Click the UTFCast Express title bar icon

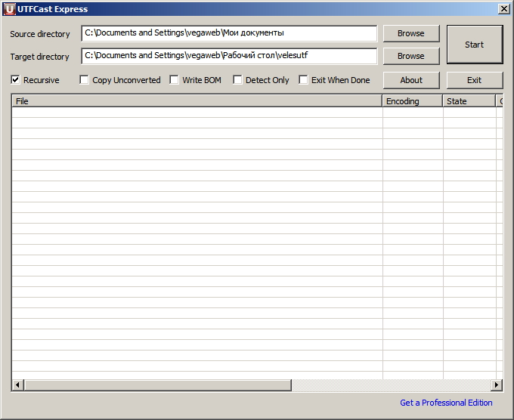(x=9, y=9)
